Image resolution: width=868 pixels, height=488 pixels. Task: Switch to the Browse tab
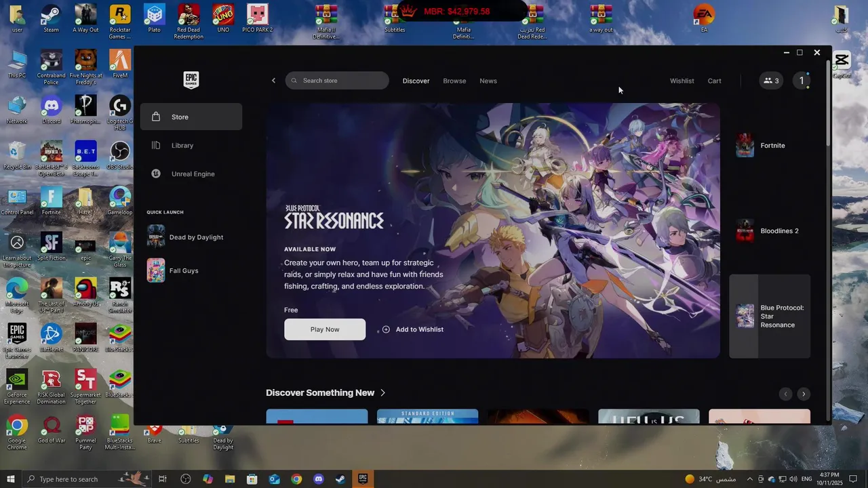click(454, 81)
